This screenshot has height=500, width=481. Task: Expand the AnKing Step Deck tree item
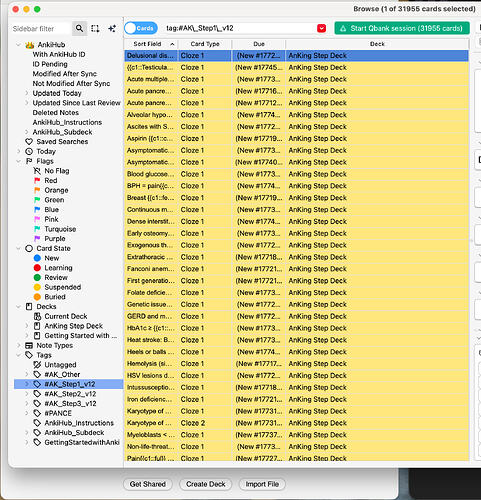27,326
